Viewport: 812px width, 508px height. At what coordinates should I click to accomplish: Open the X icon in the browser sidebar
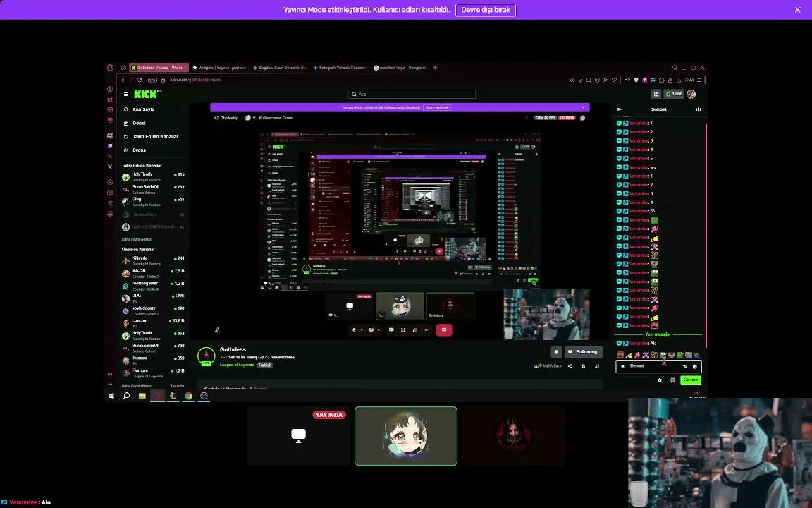110,167
